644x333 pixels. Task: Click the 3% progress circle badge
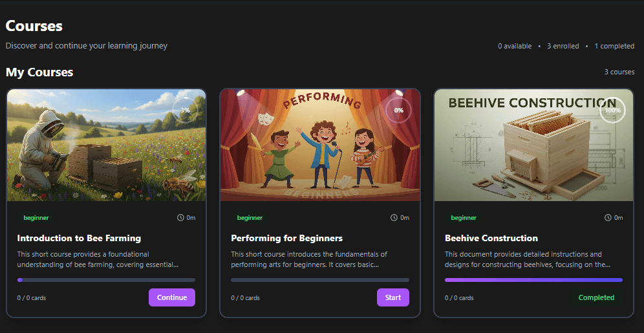185,110
